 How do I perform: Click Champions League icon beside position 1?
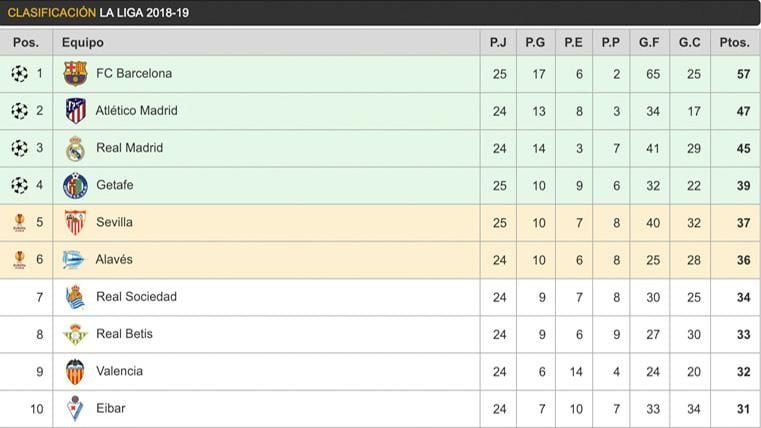tap(19, 74)
